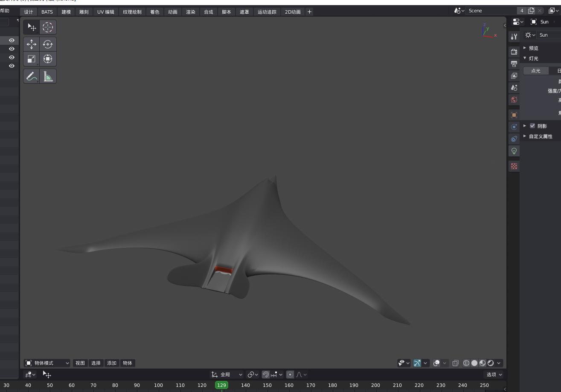
Task: Select the Move tool in toolbar
Action: [x=32, y=44]
